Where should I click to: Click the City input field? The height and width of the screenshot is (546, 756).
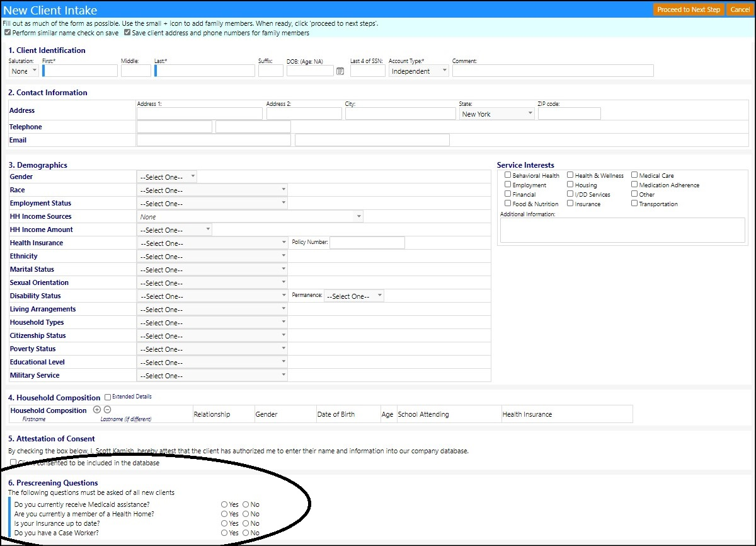point(401,113)
